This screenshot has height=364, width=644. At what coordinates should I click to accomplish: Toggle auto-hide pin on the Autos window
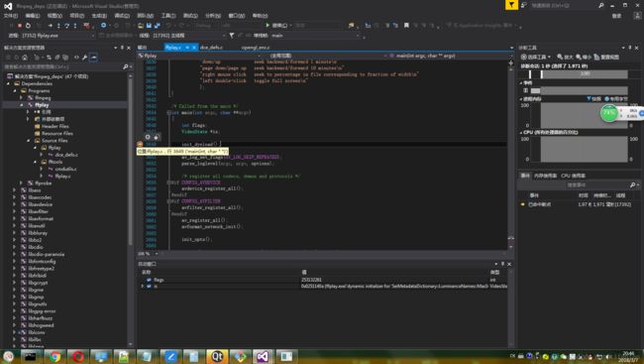pyautogui.click(x=502, y=264)
